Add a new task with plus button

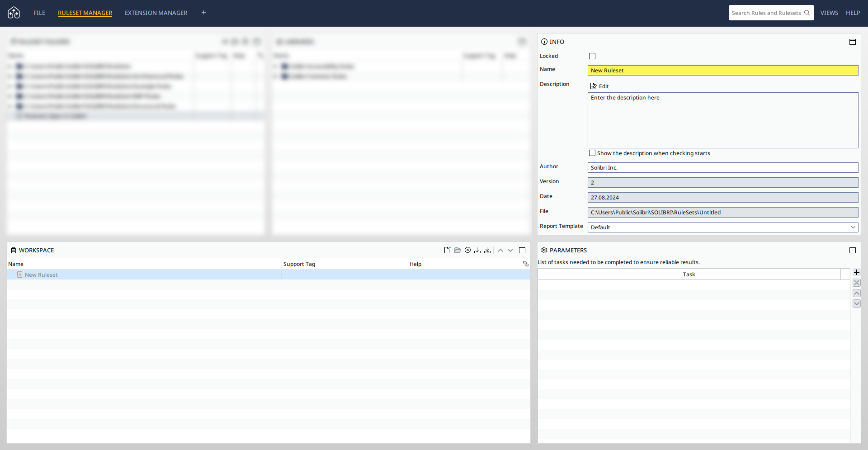[x=857, y=272]
